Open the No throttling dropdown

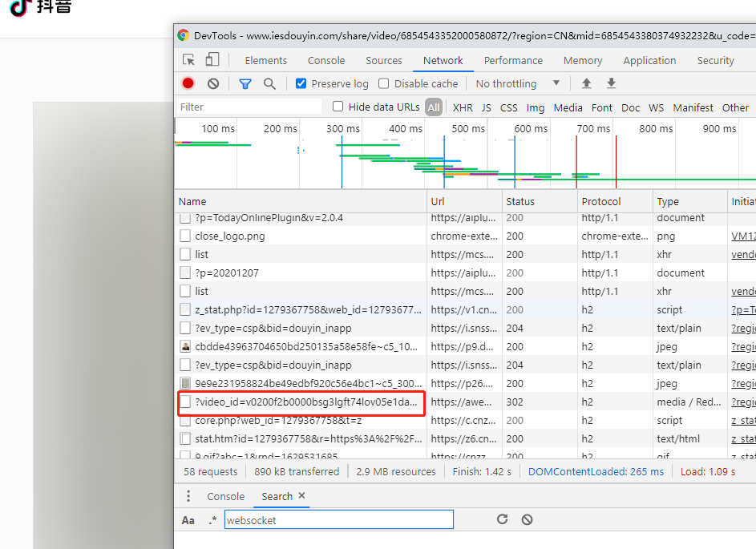[517, 83]
